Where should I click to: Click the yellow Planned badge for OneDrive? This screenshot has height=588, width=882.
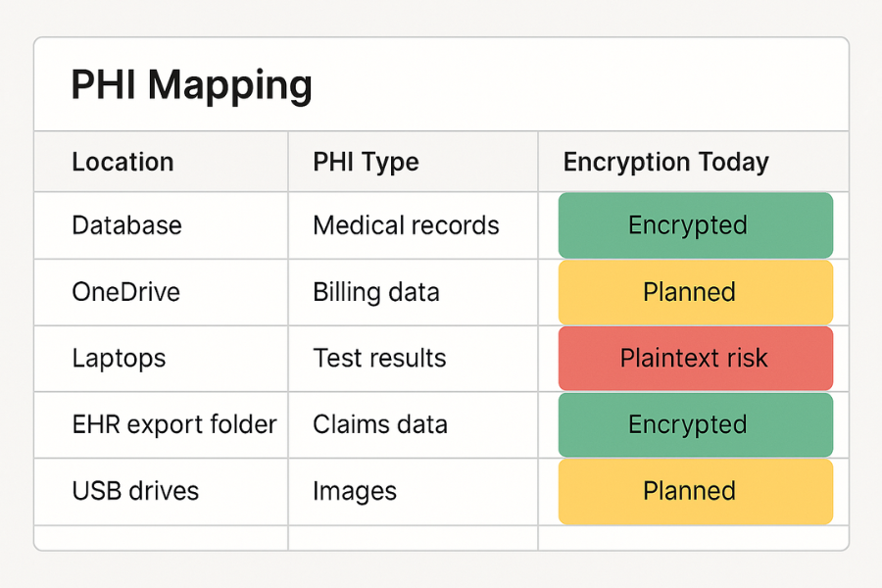coord(695,292)
